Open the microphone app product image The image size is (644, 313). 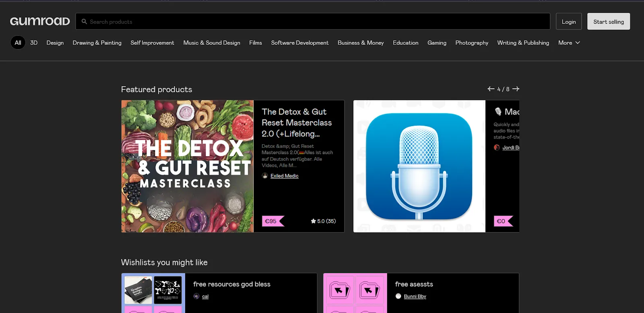click(x=419, y=166)
